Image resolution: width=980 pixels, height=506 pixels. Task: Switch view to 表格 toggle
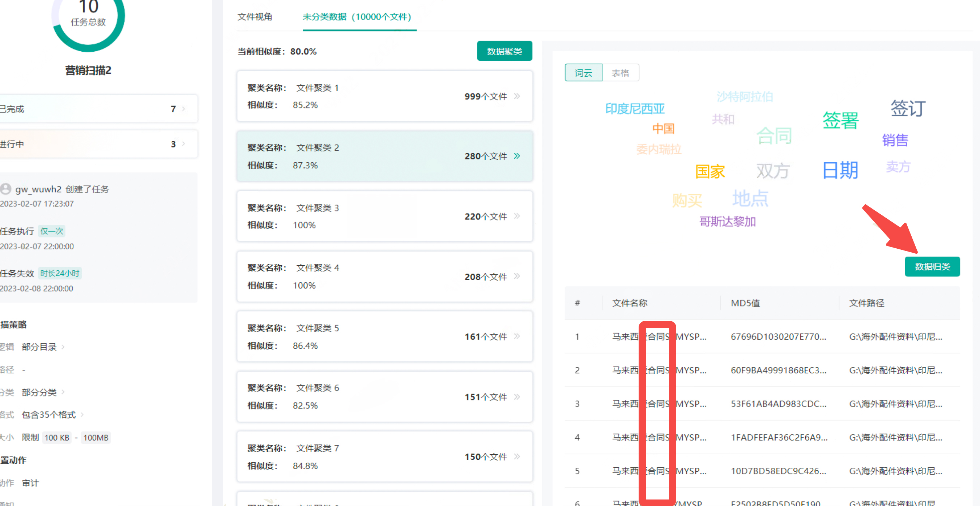[620, 73]
